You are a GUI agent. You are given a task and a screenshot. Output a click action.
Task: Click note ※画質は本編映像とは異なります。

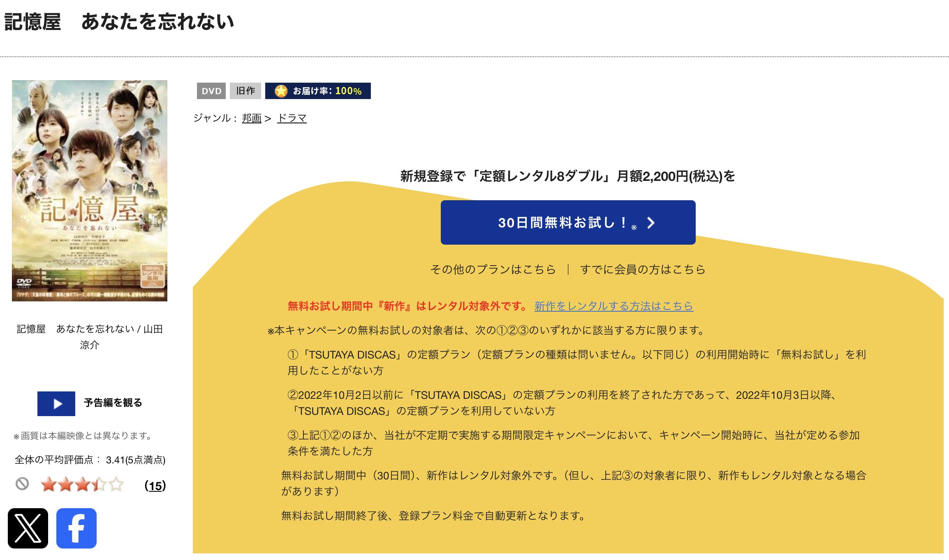click(83, 436)
